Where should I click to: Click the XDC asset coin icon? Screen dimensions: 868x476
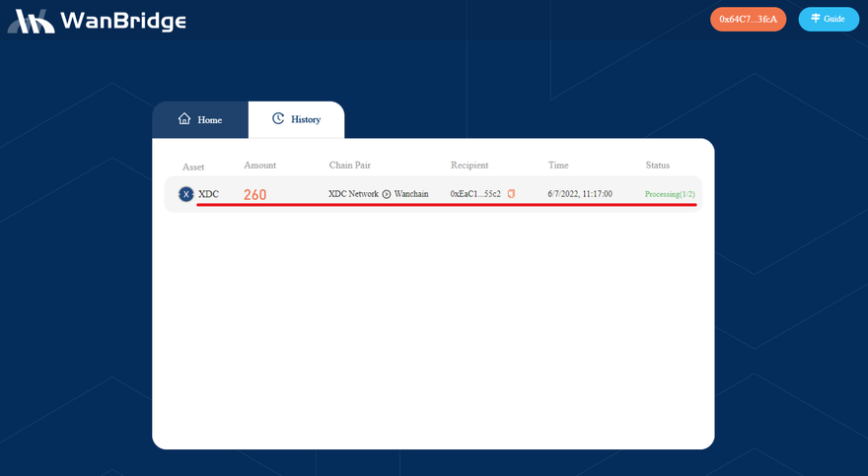186,194
